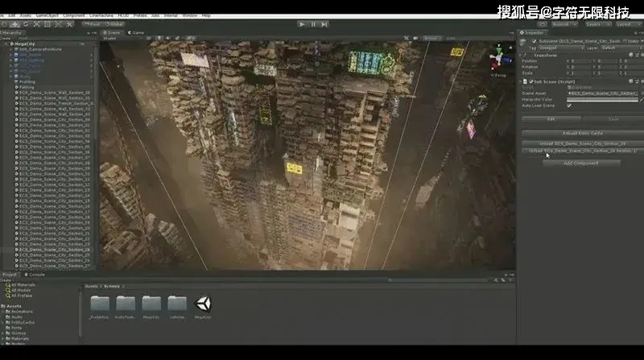This screenshot has height=360, width=644.
Task: Click the Rebuild Entity Cache button
Action: [583, 133]
